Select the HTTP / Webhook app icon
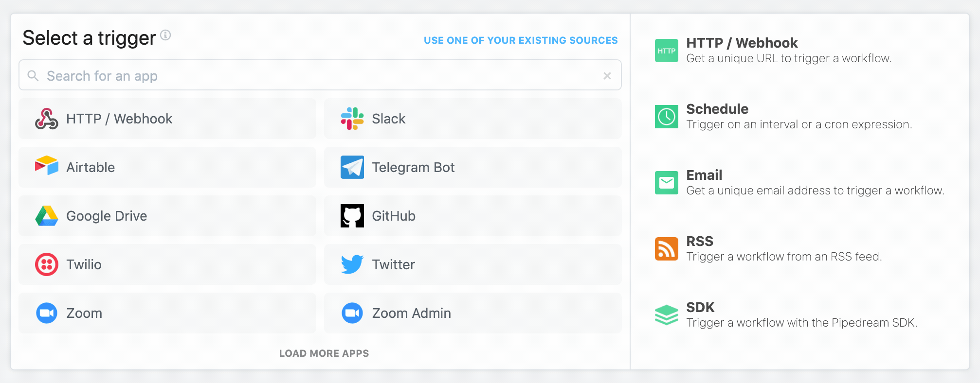Viewport: 980px width, 383px height. 46,119
